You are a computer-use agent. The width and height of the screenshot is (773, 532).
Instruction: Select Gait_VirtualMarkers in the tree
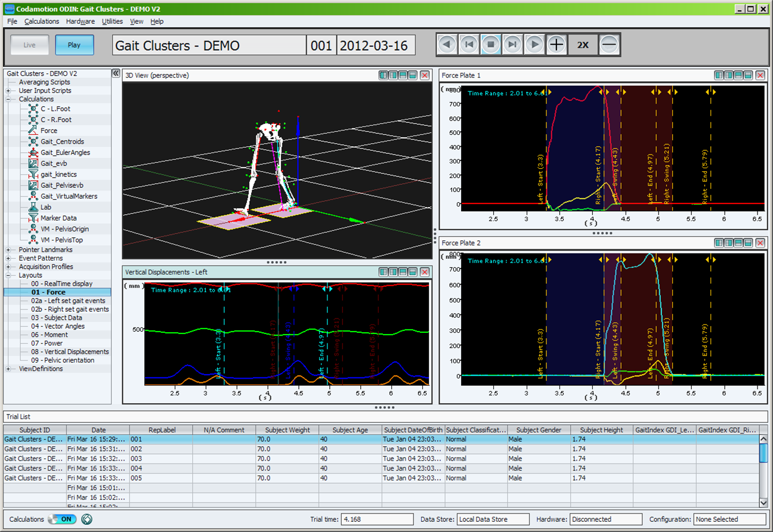point(69,196)
